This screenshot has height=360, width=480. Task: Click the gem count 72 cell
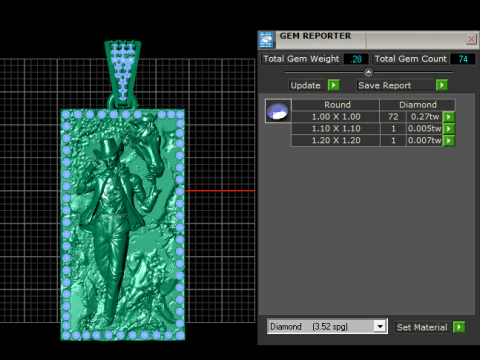(x=393, y=117)
